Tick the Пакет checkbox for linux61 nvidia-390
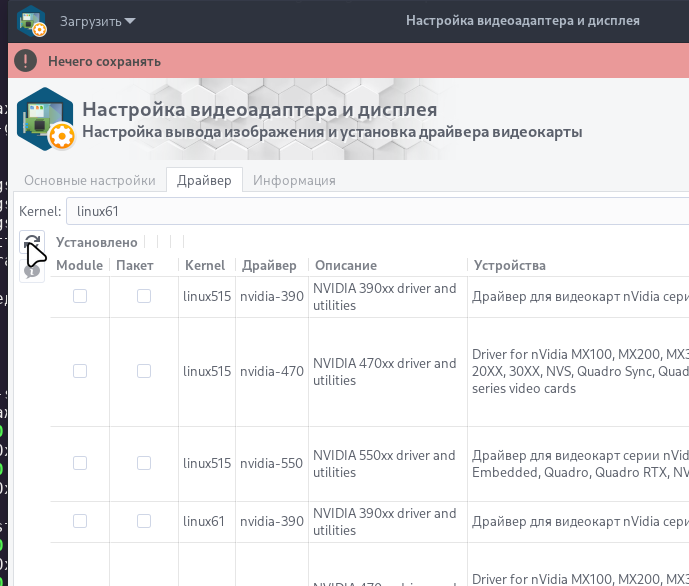 click(144, 521)
